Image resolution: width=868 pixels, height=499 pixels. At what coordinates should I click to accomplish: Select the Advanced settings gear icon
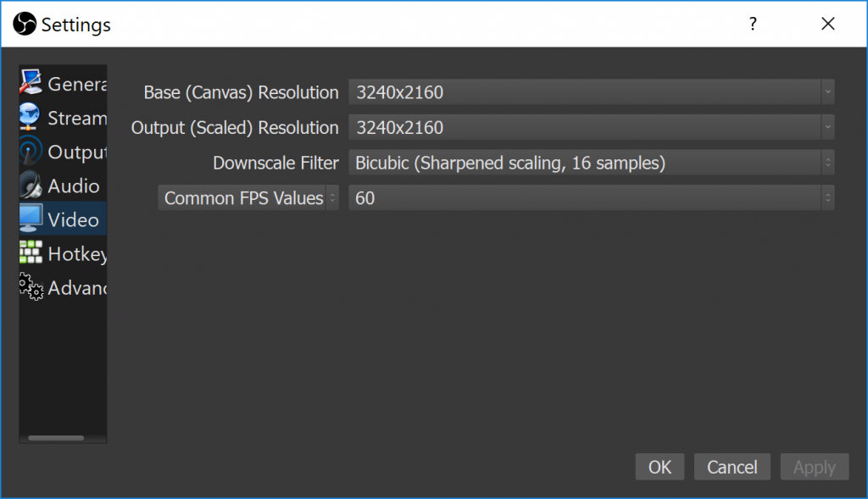31,286
